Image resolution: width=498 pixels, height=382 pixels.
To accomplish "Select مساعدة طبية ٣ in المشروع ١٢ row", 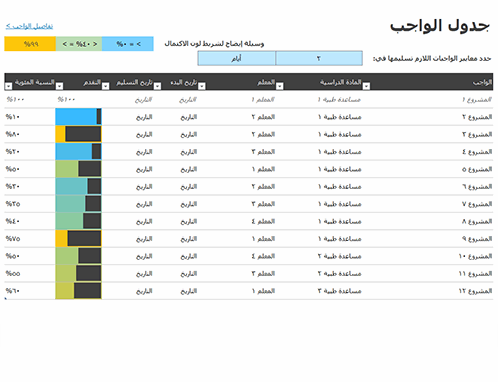I will pos(340,291).
